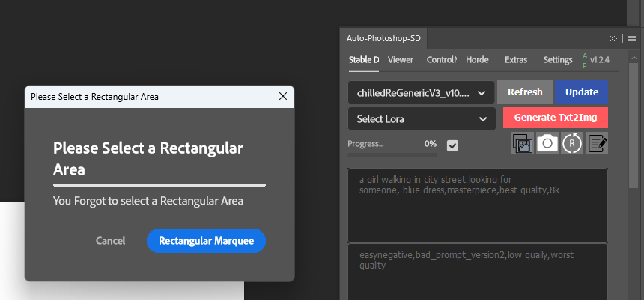Open the Settings tab

(x=558, y=60)
